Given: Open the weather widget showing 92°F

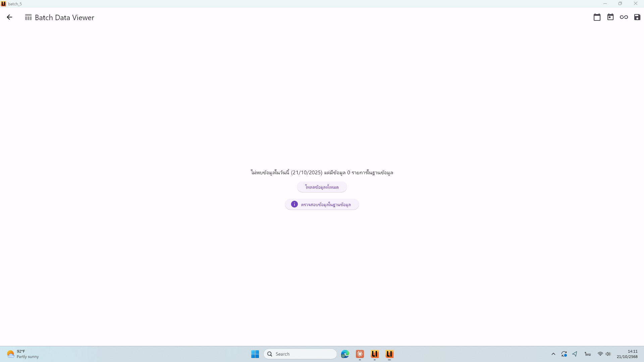Looking at the screenshot, I should coord(23,354).
